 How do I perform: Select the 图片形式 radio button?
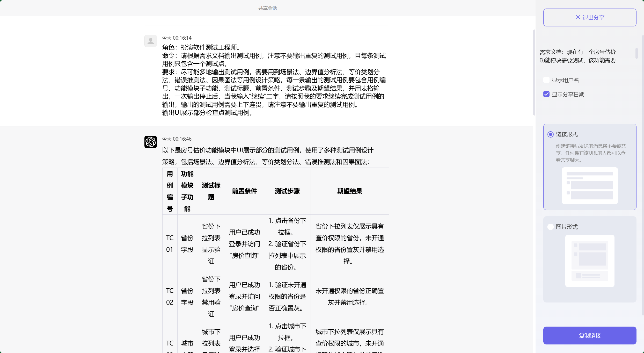point(550,227)
